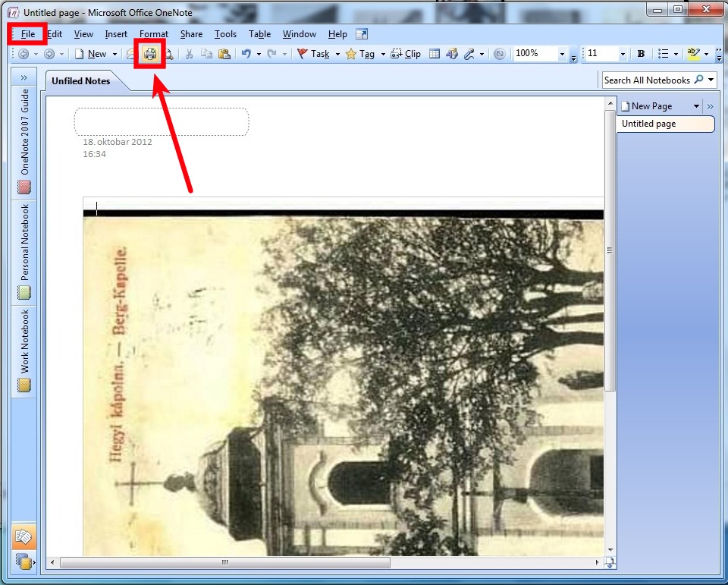Click the Sync notebooks round icon
The height and width of the screenshot is (585, 728).
pos(500,55)
